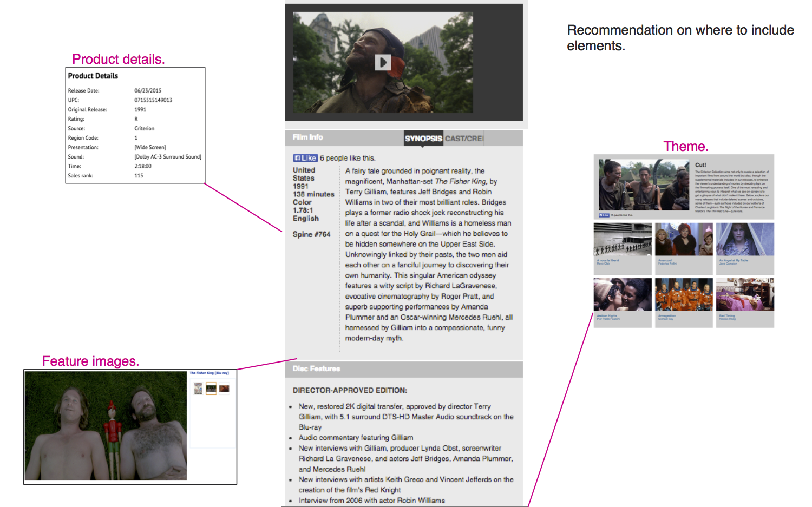Play the Fisher King video trailer
Viewport: 812px width, 507px height.
(x=383, y=62)
